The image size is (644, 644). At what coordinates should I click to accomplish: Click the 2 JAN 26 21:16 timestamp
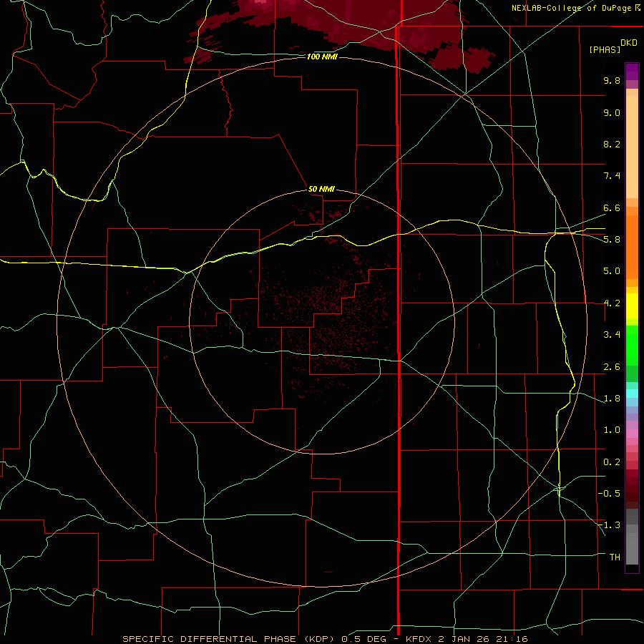coord(482,639)
